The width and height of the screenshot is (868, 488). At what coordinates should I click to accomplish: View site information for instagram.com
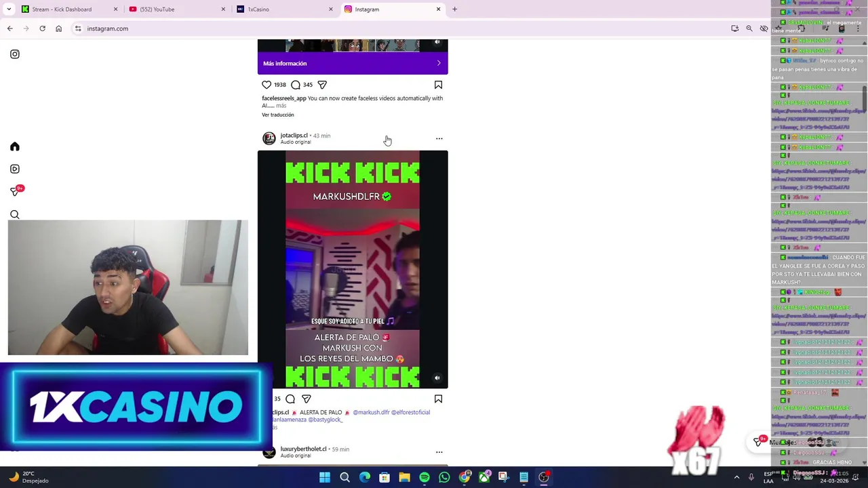coord(78,28)
